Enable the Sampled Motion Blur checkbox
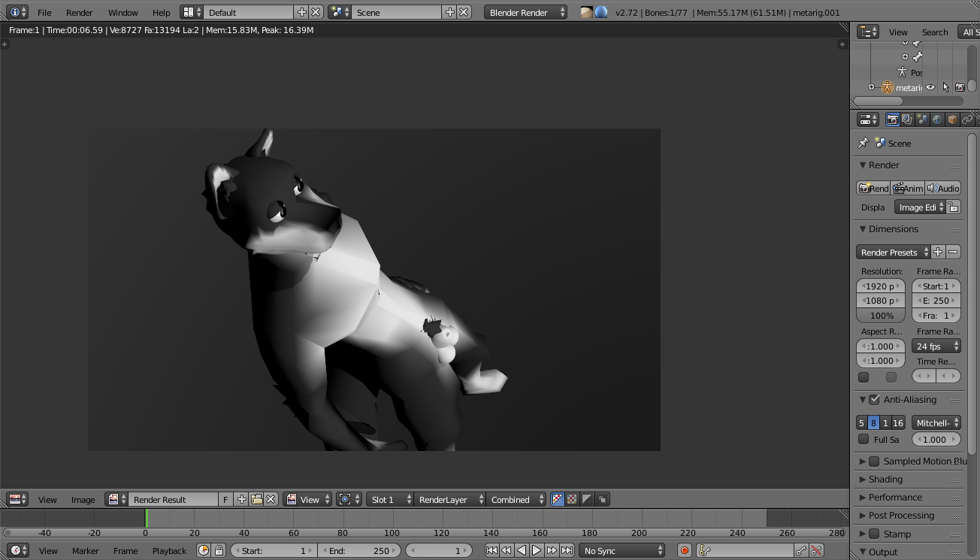This screenshot has width=980, height=560. point(874,461)
